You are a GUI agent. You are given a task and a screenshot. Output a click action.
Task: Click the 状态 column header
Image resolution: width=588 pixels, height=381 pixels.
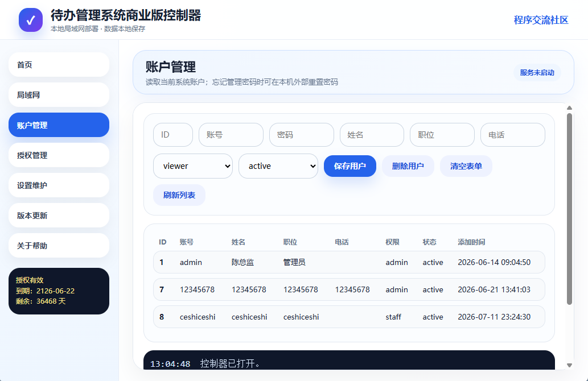pyautogui.click(x=429, y=242)
